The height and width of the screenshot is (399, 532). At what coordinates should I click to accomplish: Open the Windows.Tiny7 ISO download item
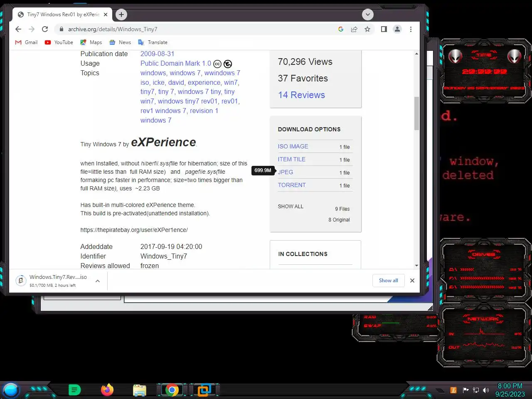tap(52, 281)
